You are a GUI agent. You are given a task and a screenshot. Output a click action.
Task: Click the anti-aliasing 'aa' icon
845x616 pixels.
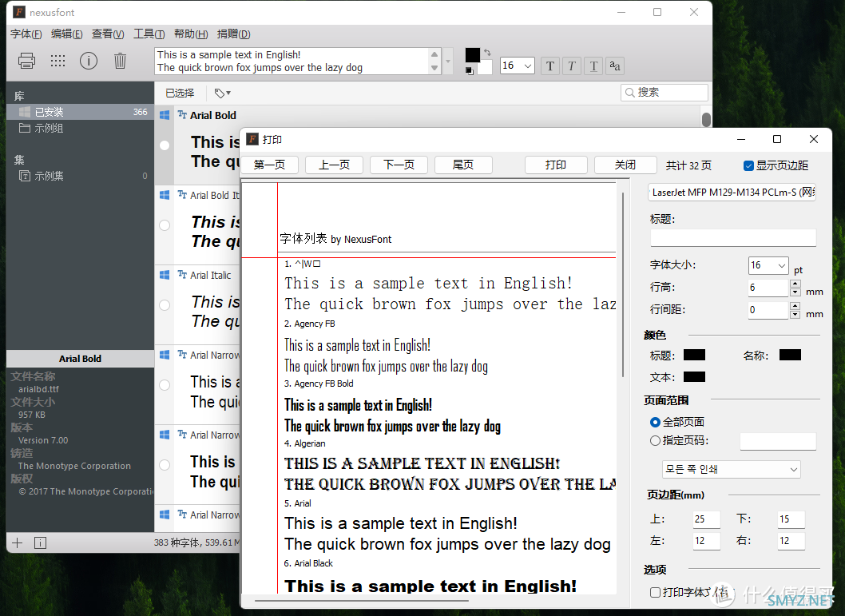(x=614, y=66)
